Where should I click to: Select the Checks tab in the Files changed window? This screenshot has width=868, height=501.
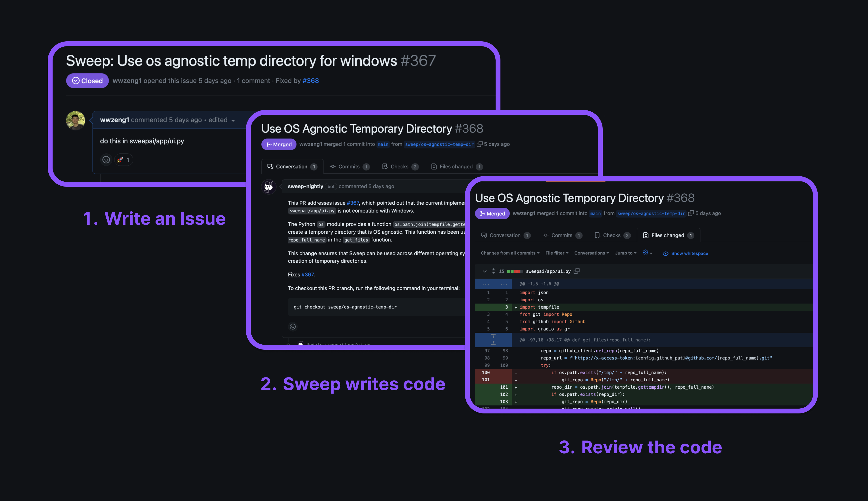(612, 235)
